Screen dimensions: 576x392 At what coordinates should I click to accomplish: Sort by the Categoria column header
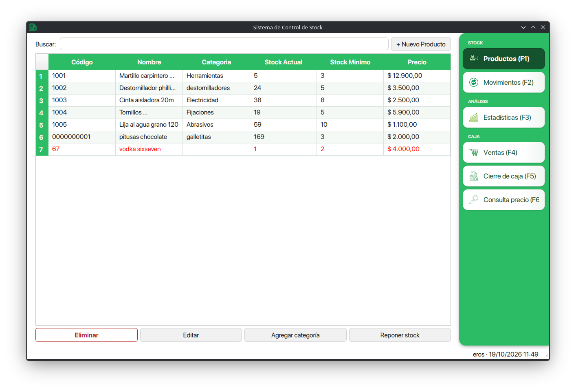tap(216, 62)
